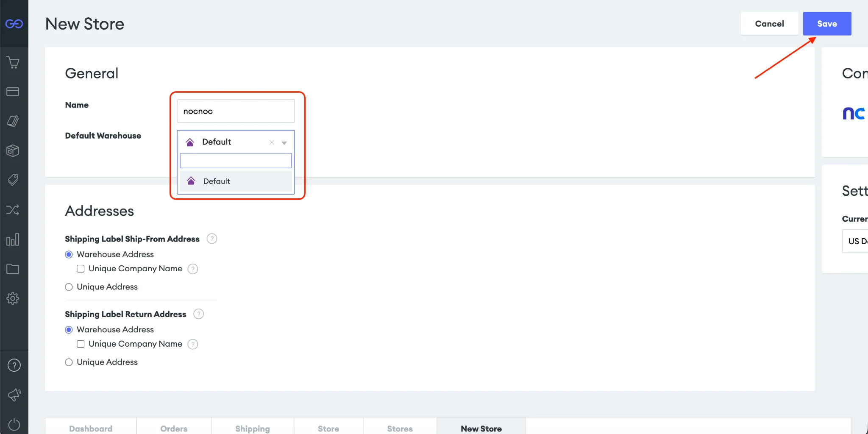Click help icon beside Return Address heading
The image size is (868, 434).
pyautogui.click(x=198, y=314)
